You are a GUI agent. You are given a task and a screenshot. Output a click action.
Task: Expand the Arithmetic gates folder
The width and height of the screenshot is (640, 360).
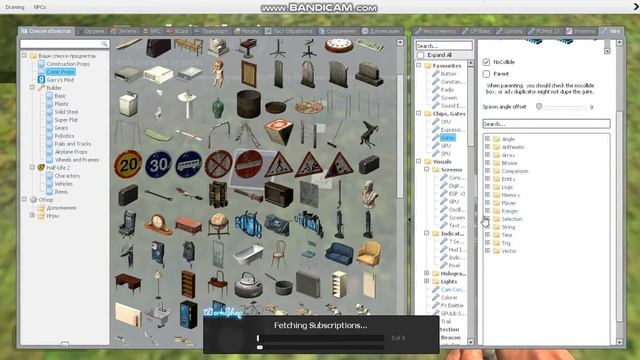tap(487, 147)
